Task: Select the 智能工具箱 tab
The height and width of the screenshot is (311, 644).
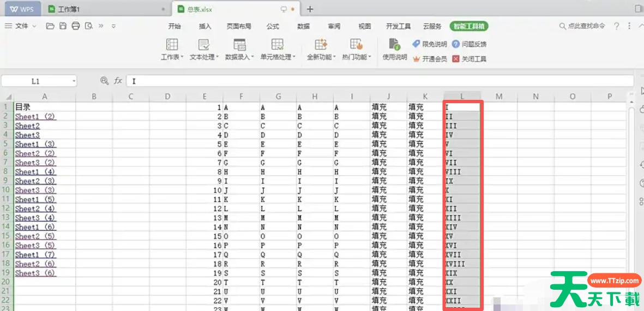Action: coord(469,26)
